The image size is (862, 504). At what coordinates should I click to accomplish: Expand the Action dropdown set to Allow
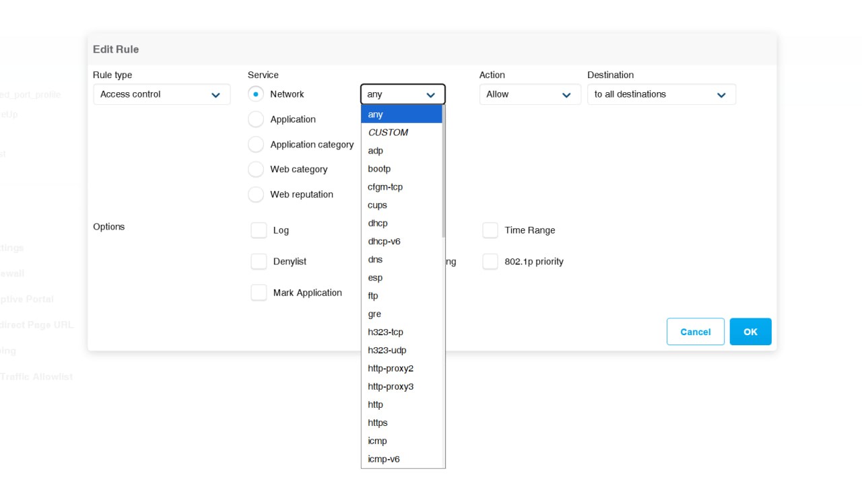click(x=529, y=94)
